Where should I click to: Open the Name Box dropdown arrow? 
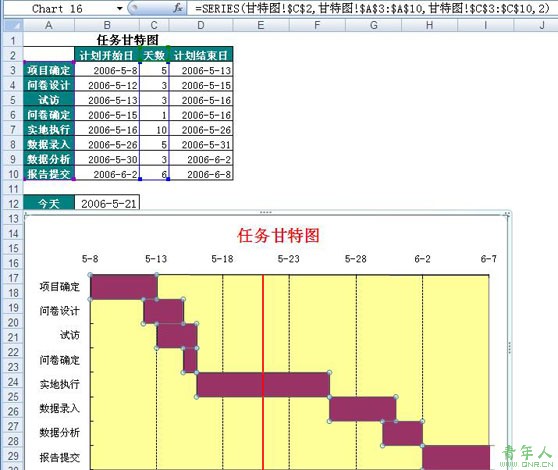point(120,9)
